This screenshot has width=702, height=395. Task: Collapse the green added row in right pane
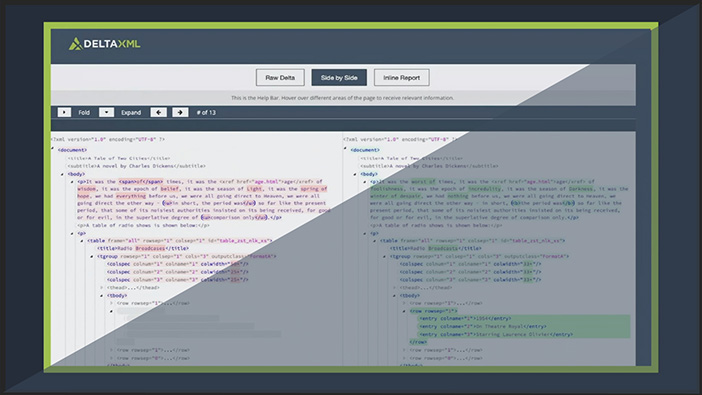404,311
